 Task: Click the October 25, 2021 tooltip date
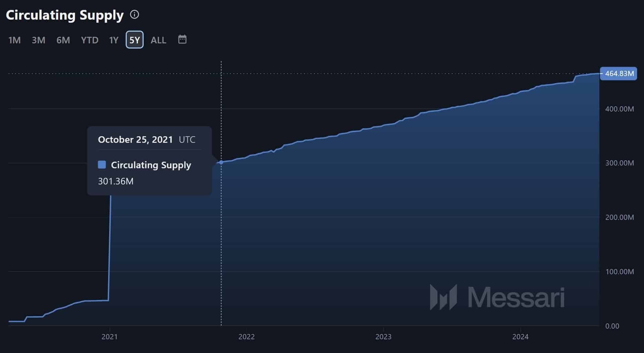[135, 140]
